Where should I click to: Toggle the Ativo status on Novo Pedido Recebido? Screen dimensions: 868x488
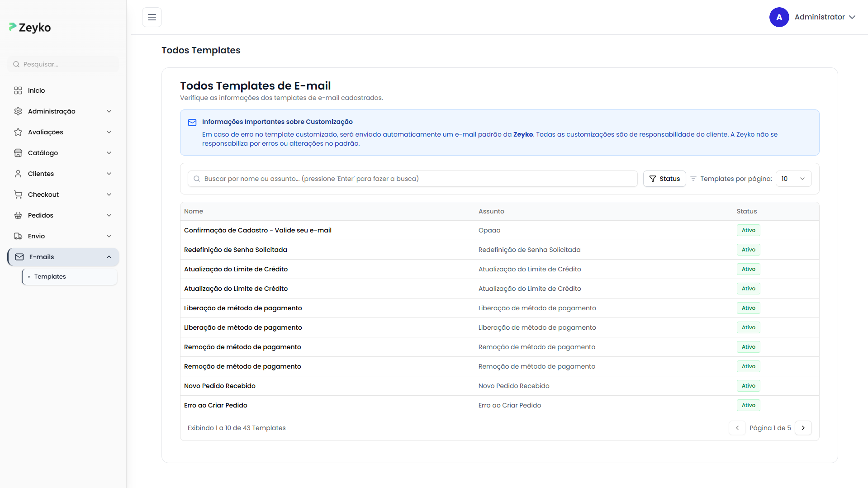[748, 385]
